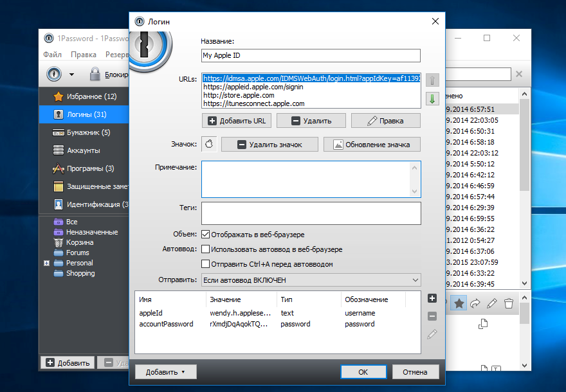This screenshot has height=392, width=566.
Task: Close the Логин dialog
Action: [435, 21]
